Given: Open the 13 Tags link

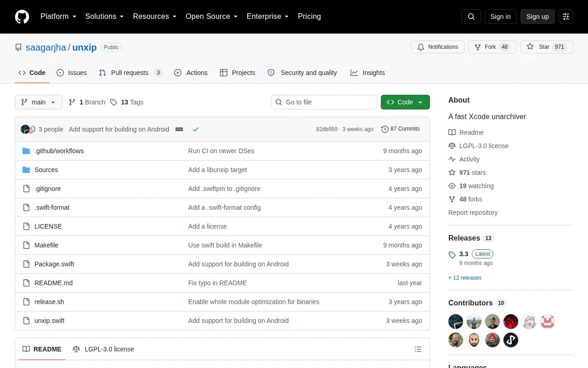Looking at the screenshot, I should pos(127,102).
